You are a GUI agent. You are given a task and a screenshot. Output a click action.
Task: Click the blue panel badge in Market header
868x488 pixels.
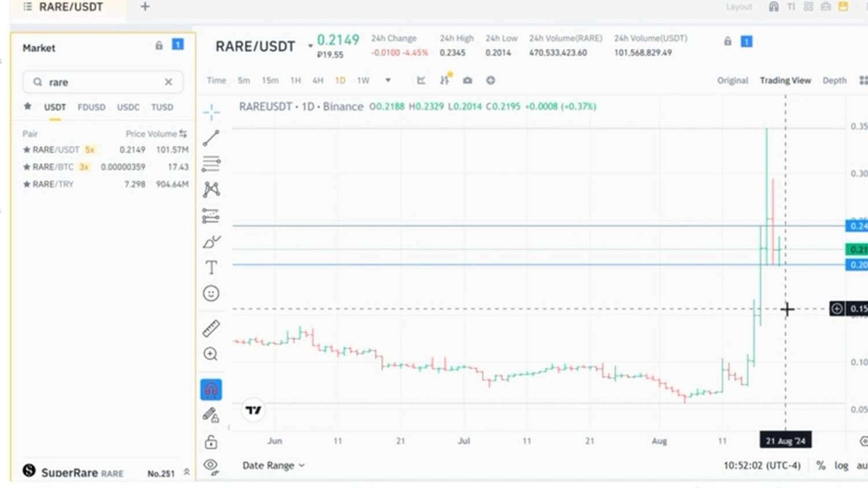coord(178,44)
